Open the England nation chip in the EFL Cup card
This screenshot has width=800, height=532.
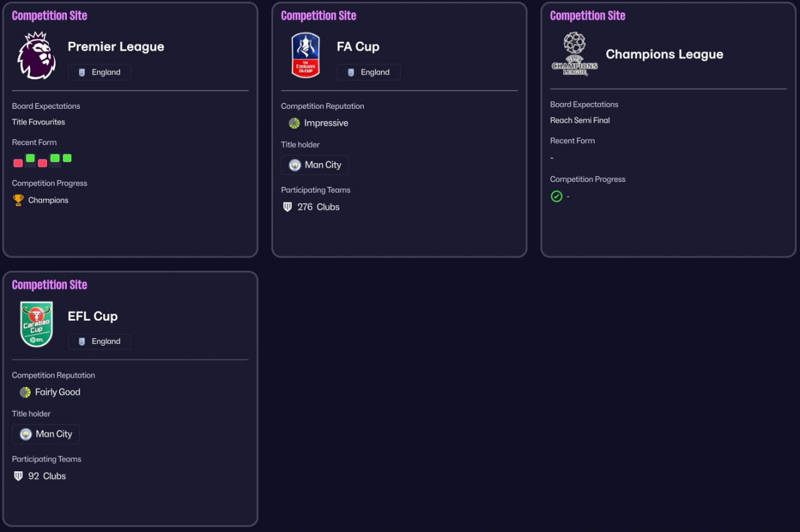click(100, 341)
